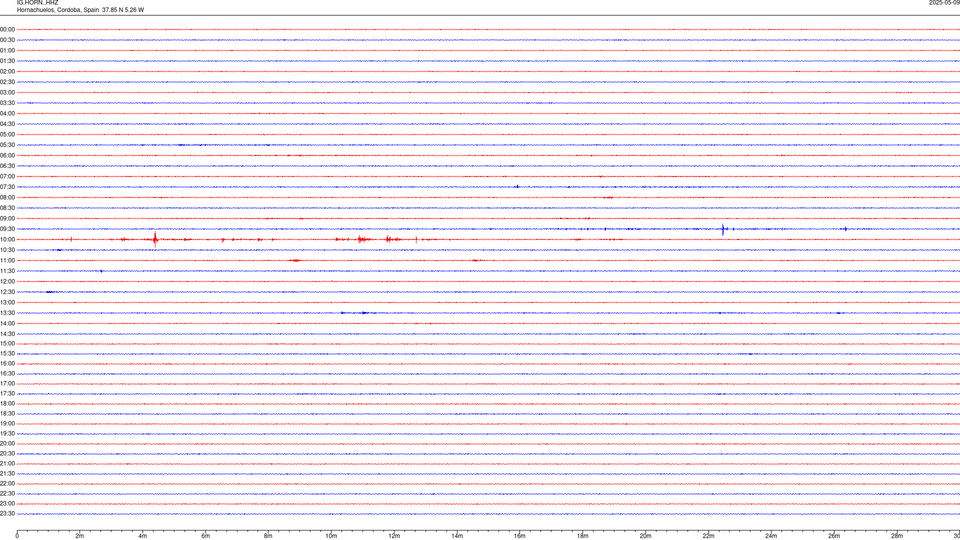The width and height of the screenshot is (960, 540).
Task: Click the 02:00 row label
Action: 7,72
